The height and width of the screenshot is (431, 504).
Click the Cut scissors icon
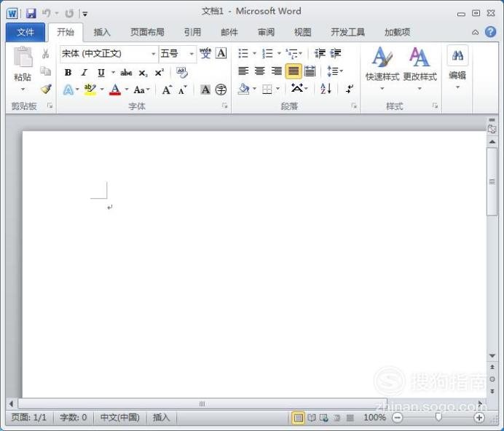(46, 54)
